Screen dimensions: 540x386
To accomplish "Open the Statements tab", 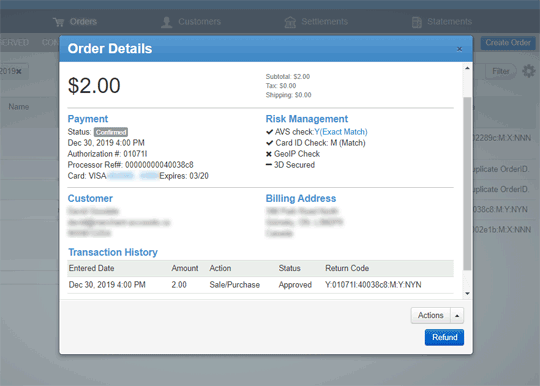I will tap(442, 22).
